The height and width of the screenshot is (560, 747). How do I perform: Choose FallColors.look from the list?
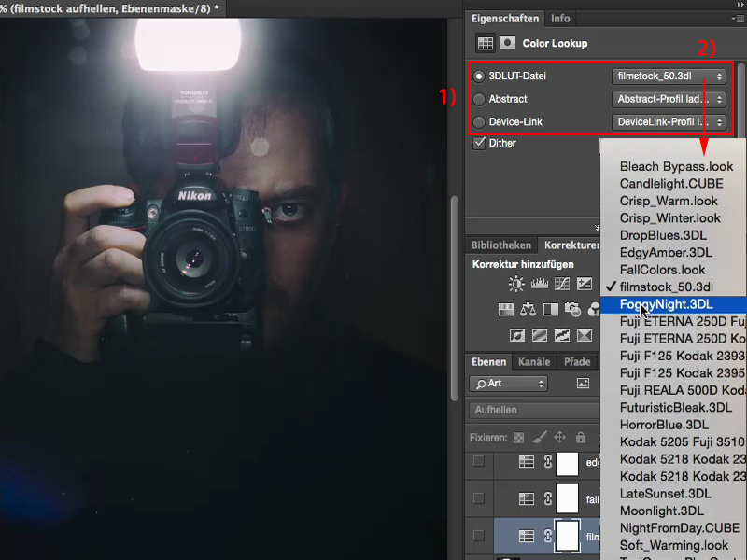pyautogui.click(x=672, y=270)
